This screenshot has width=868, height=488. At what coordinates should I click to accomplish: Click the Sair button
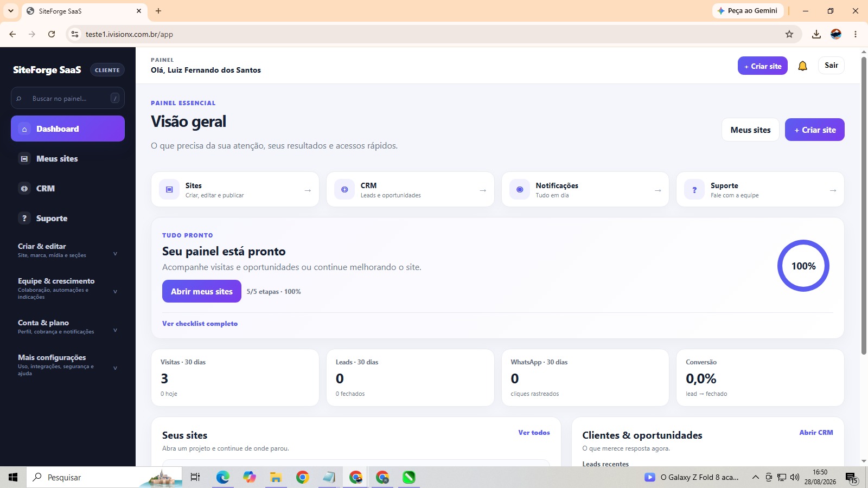click(x=831, y=65)
